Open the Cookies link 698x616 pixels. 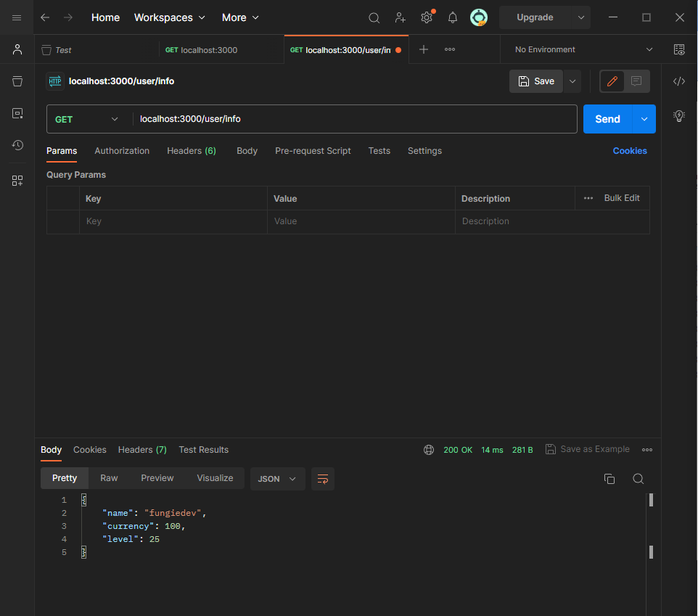(630, 151)
